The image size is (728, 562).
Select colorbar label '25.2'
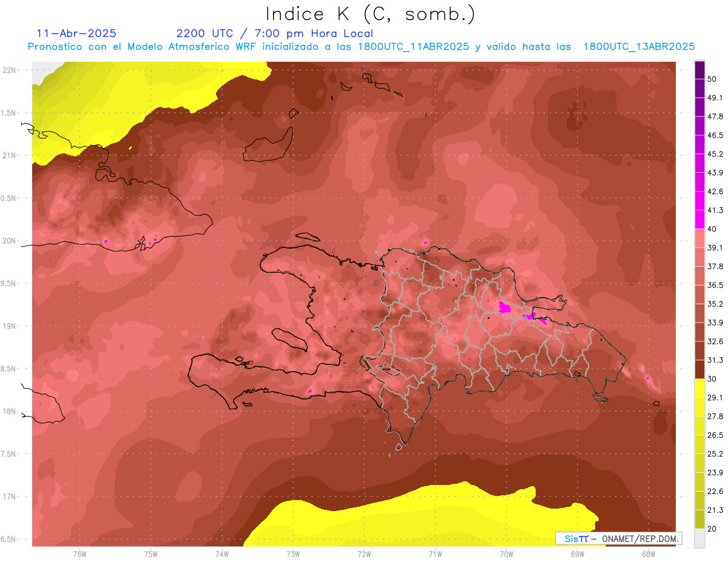tap(715, 453)
